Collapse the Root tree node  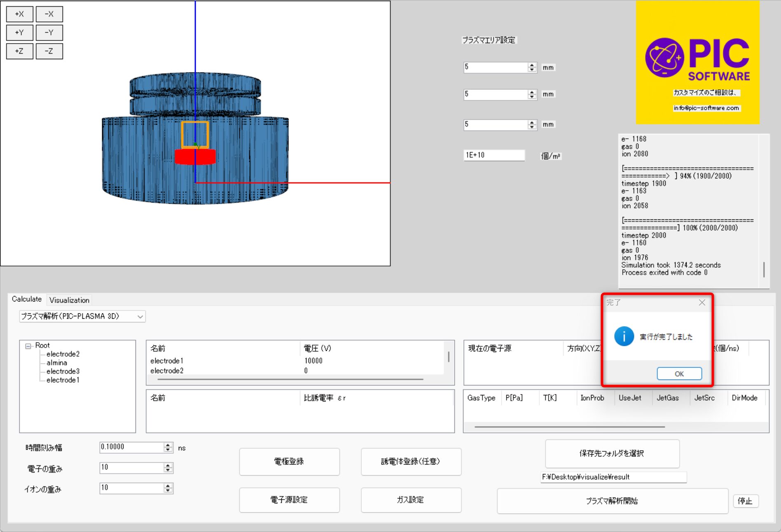pyautogui.click(x=28, y=346)
